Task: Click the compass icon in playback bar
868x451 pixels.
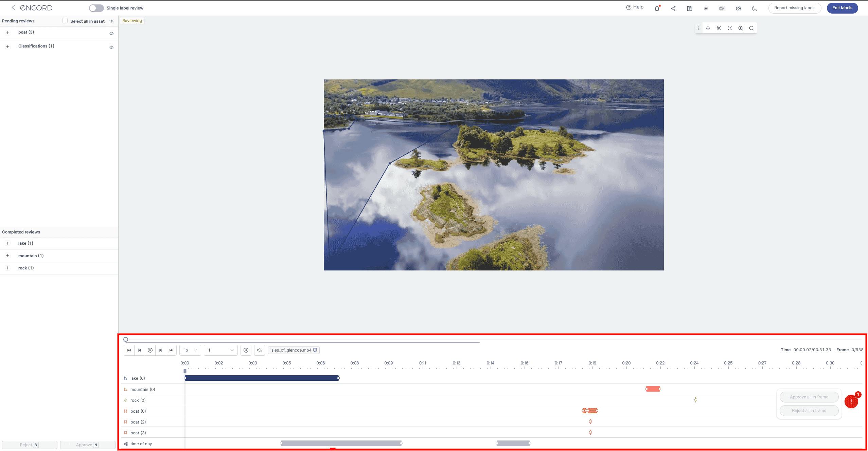Action: pos(246,350)
